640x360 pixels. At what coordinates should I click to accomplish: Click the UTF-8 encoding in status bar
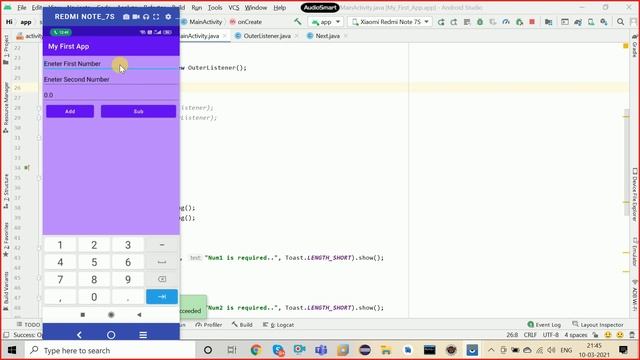[551, 335]
